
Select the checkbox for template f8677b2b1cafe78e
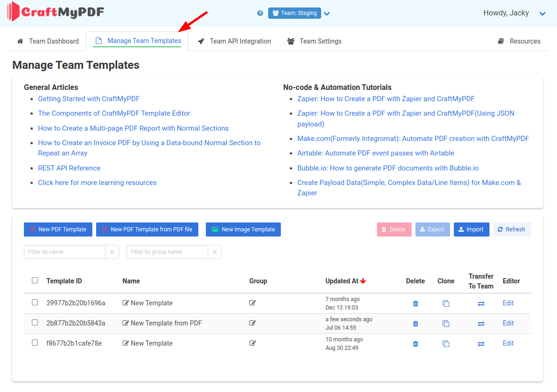(x=35, y=343)
